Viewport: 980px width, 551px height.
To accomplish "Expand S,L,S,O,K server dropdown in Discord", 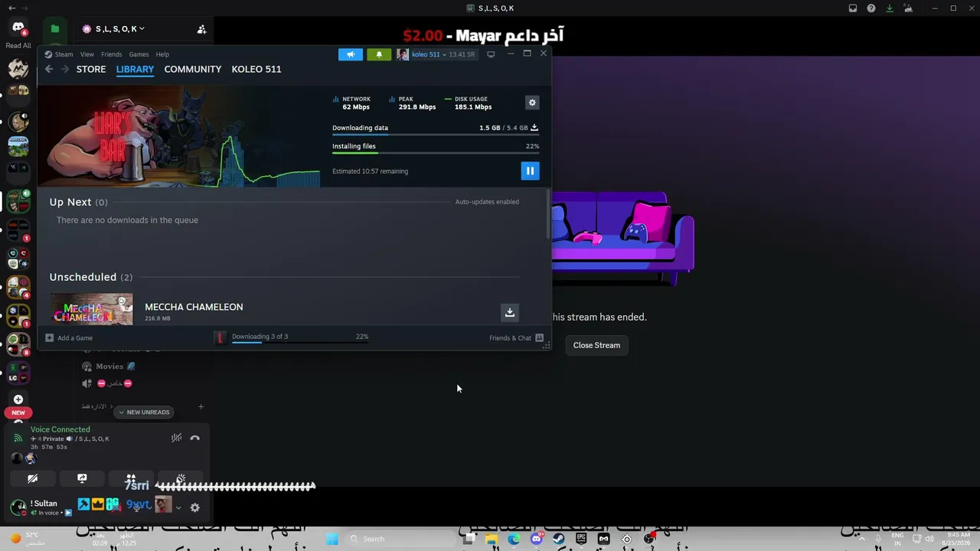I will 114,29.
